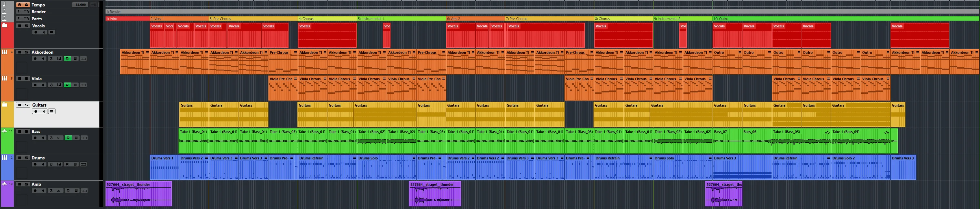
Task: Select the '10: Outro' arranger part
Action: (846, 18)
